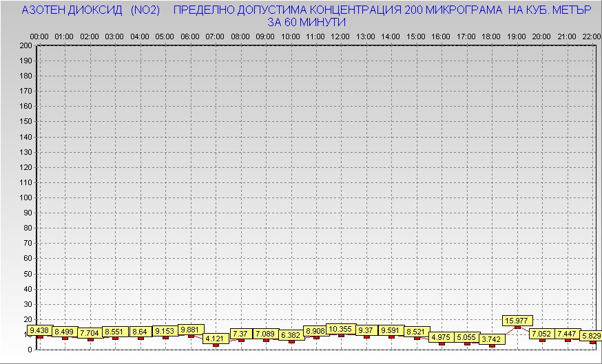Select the 00:00 time axis label
Screen dimensions: 602x364
click(39, 36)
